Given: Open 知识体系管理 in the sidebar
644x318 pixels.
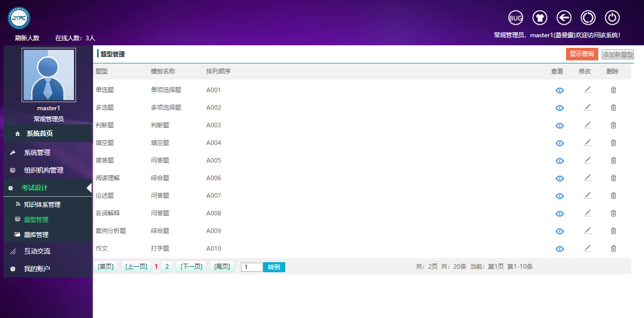Looking at the screenshot, I should point(42,205).
